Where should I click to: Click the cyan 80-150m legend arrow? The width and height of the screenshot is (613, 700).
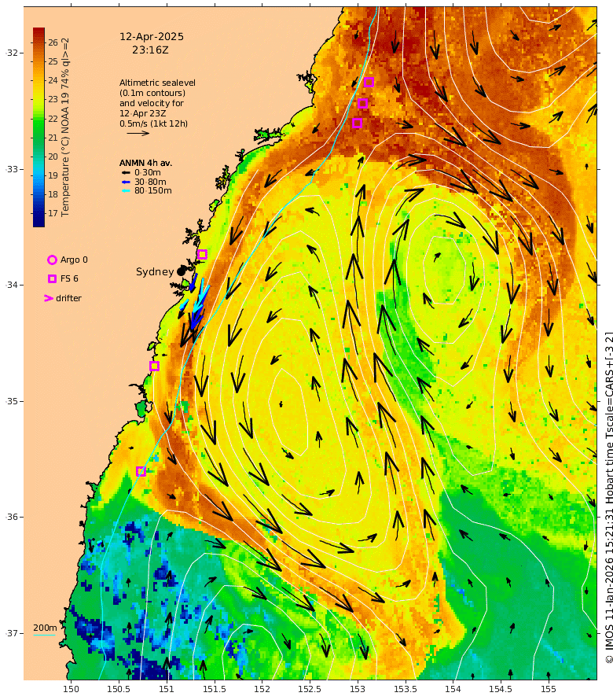(x=126, y=190)
